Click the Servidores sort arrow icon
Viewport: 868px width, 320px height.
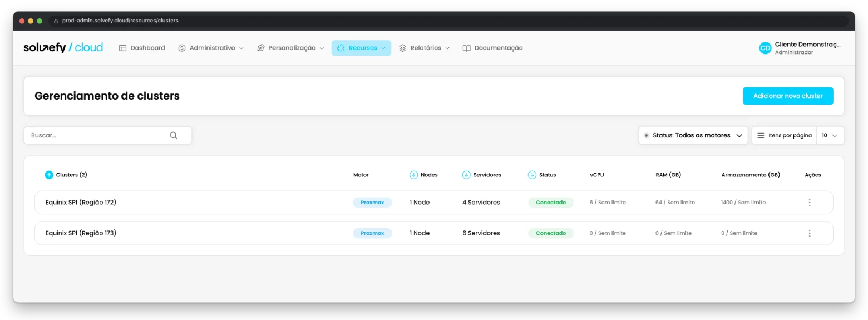pyautogui.click(x=466, y=175)
